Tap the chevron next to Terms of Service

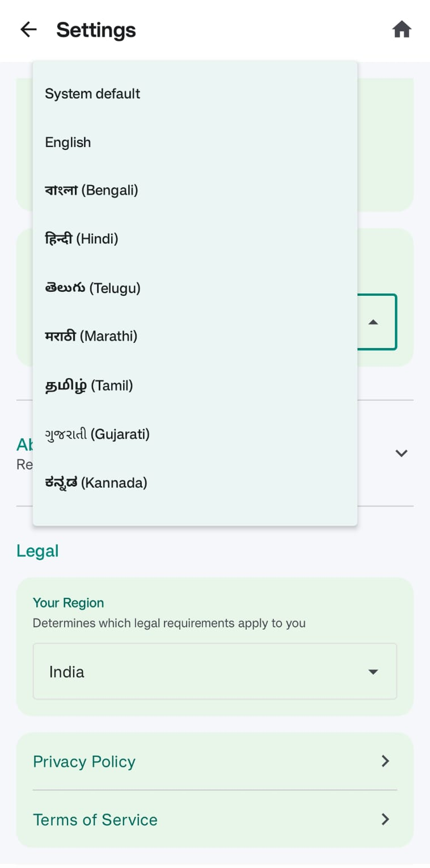point(385,819)
